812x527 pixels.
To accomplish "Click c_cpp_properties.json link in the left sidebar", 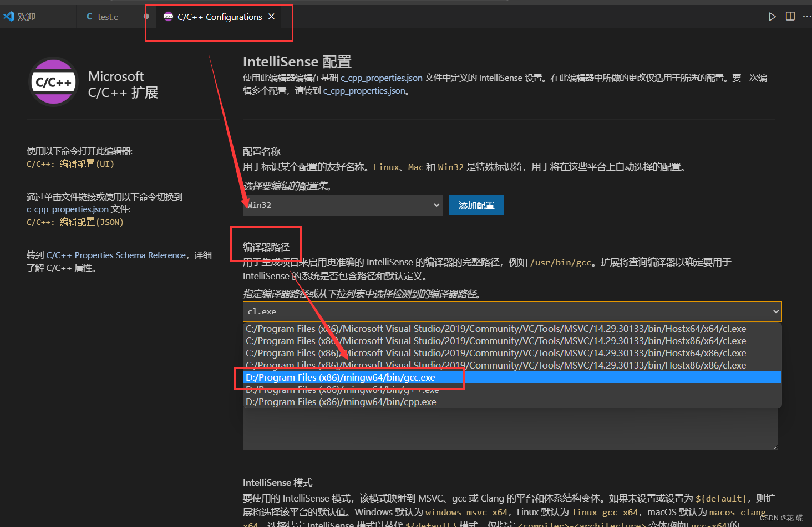I will (x=68, y=209).
